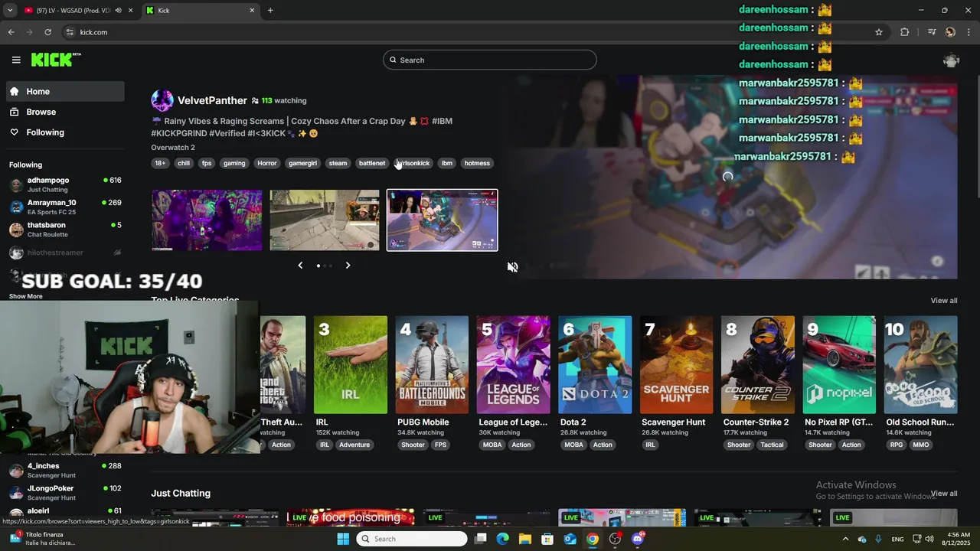Click Tactical tag under Counter-Strike 2
This screenshot has width=980, height=551.
click(x=772, y=445)
